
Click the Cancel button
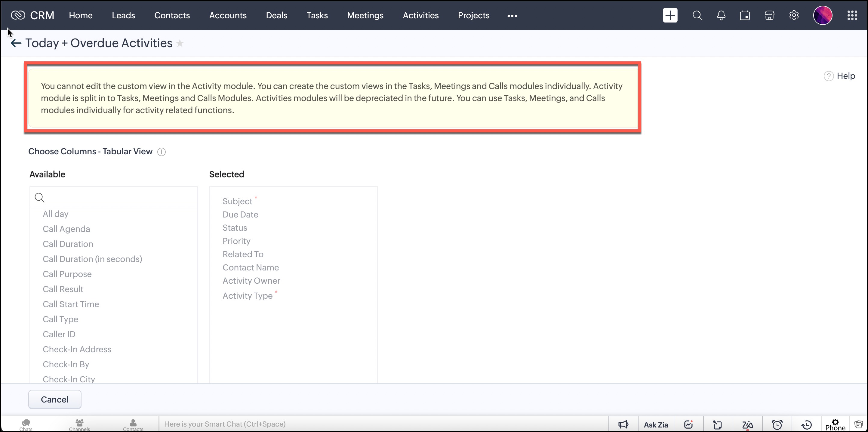point(54,399)
